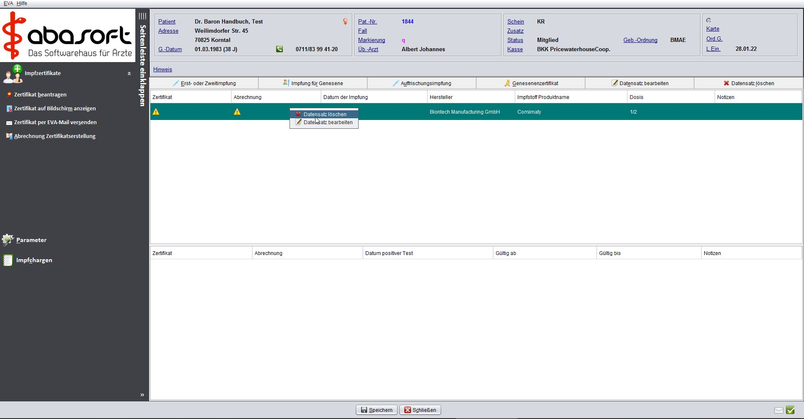Click Auffrischungsimpfung toolbar button

421,83
